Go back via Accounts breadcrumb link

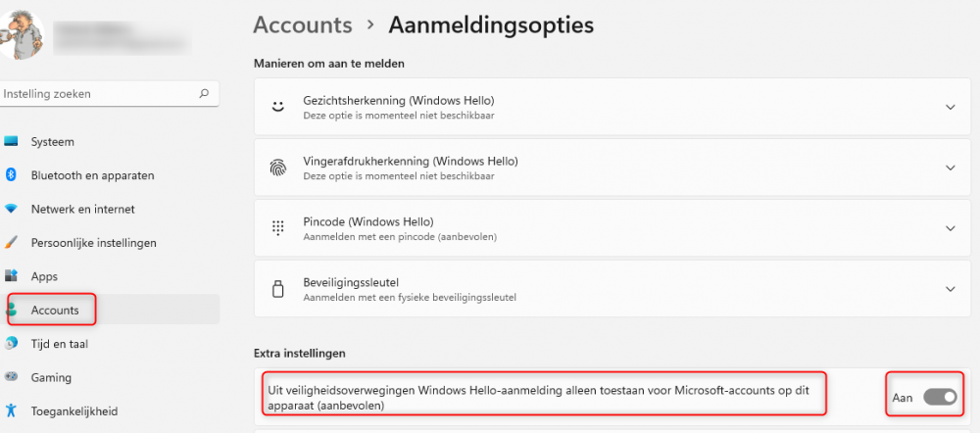coord(302,24)
